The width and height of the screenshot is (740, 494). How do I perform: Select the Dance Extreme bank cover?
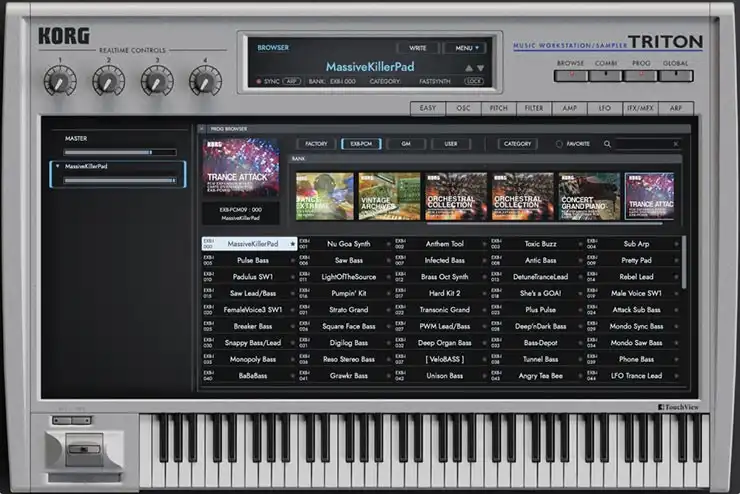click(x=325, y=196)
